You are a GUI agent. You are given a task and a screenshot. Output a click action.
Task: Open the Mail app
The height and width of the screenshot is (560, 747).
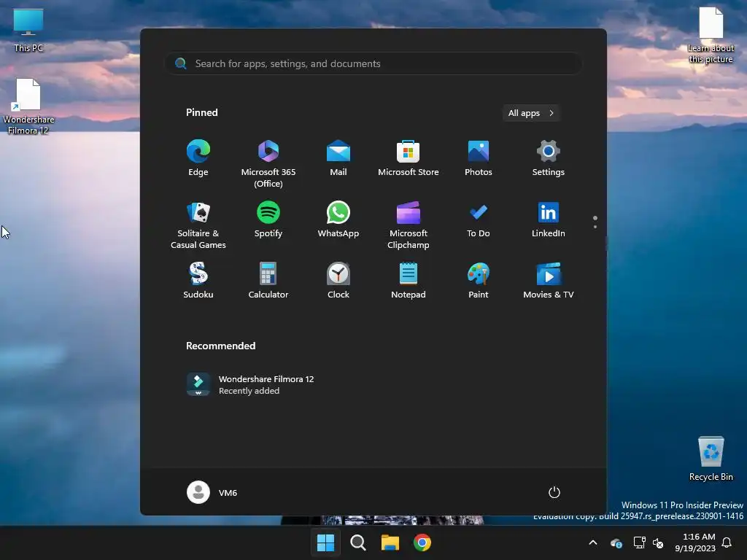[338, 158]
